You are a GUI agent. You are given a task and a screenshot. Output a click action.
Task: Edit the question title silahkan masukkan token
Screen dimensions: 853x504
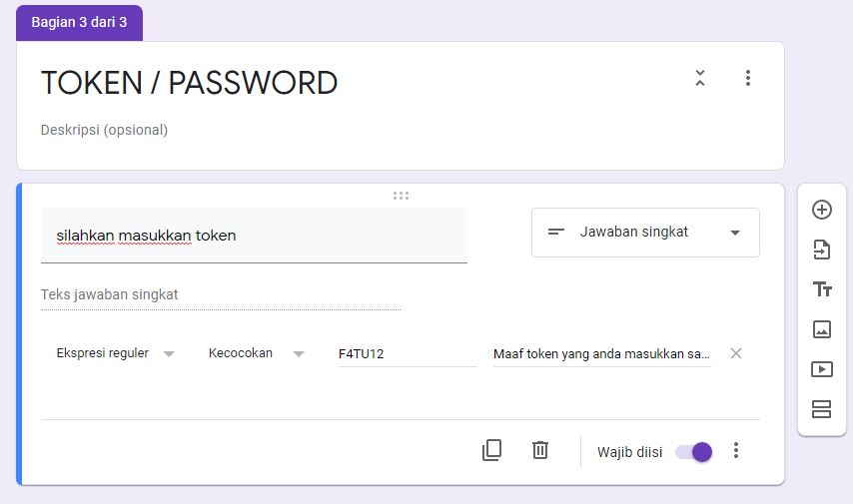tap(254, 236)
